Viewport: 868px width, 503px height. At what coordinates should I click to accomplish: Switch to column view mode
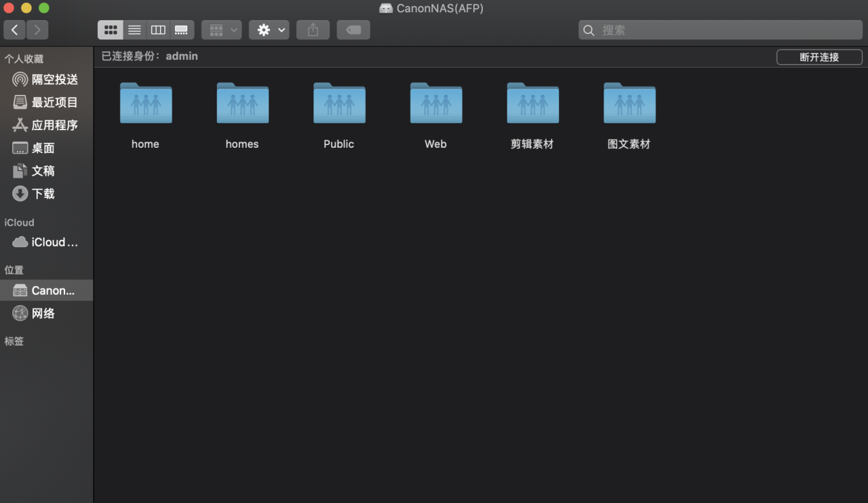158,30
